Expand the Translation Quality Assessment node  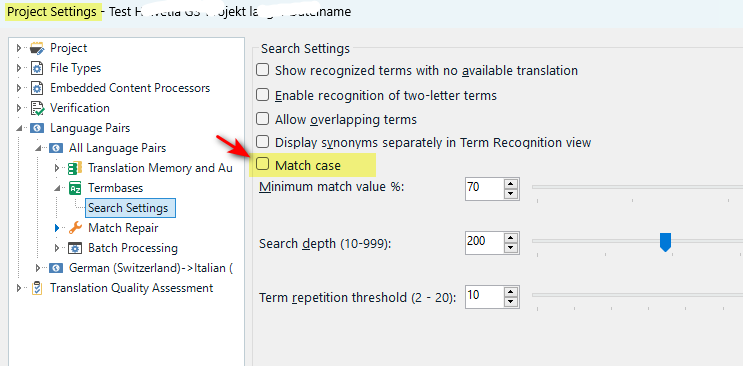(x=19, y=288)
